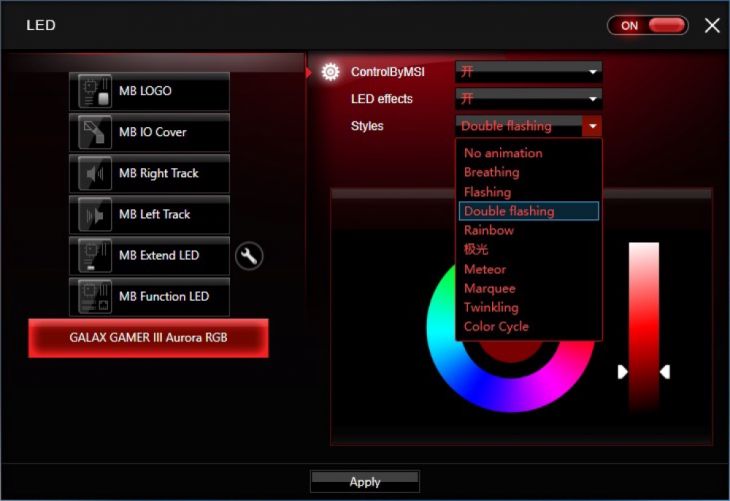Click the MB Right Track speaker icon
Viewport: 730px width, 501px height.
95,173
